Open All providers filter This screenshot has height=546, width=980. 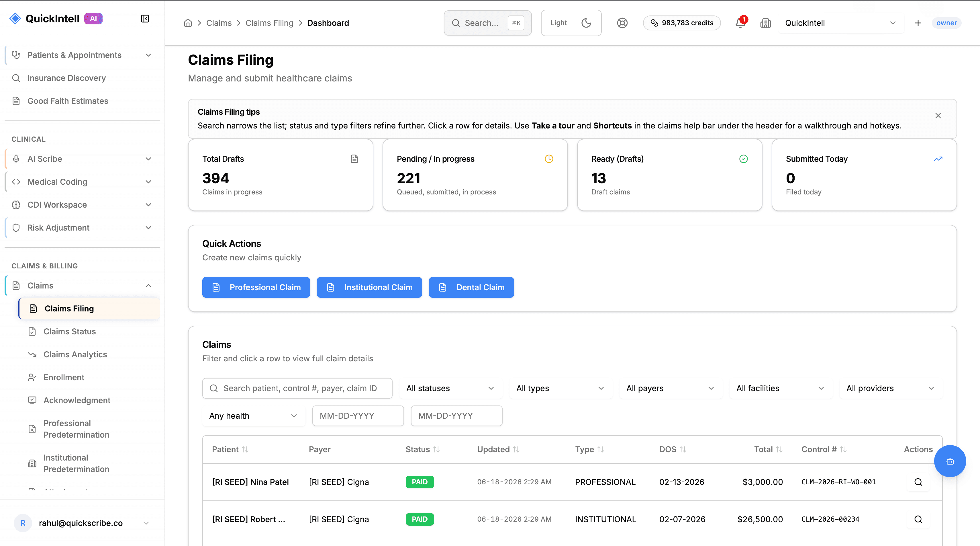(x=891, y=388)
